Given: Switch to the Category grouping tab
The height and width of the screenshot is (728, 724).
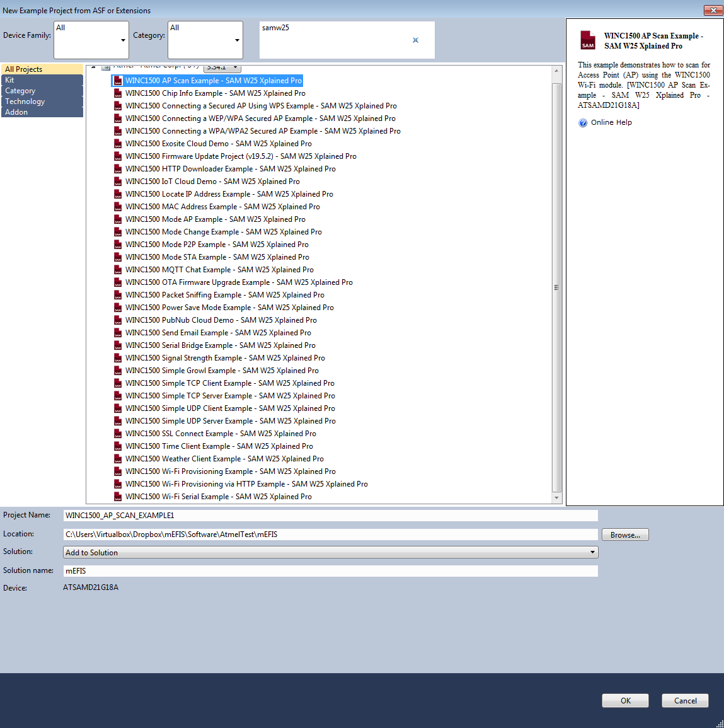Looking at the screenshot, I should 42,91.
